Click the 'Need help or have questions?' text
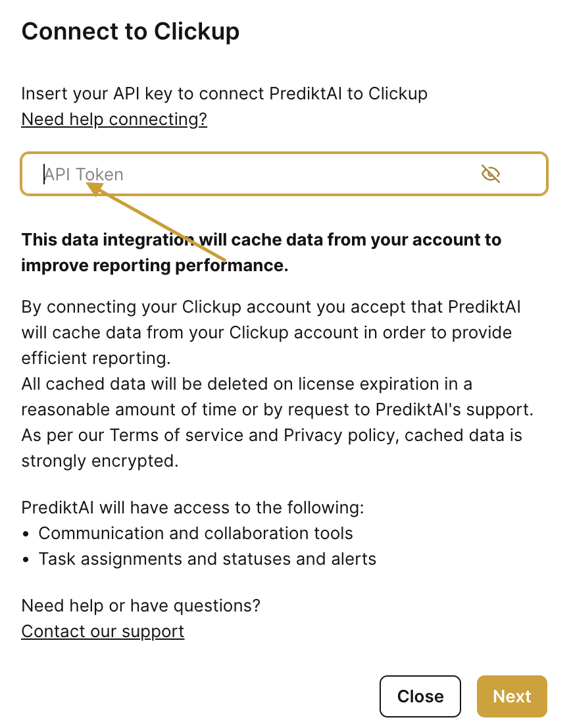Viewport: 571px width, 728px height. (141, 605)
